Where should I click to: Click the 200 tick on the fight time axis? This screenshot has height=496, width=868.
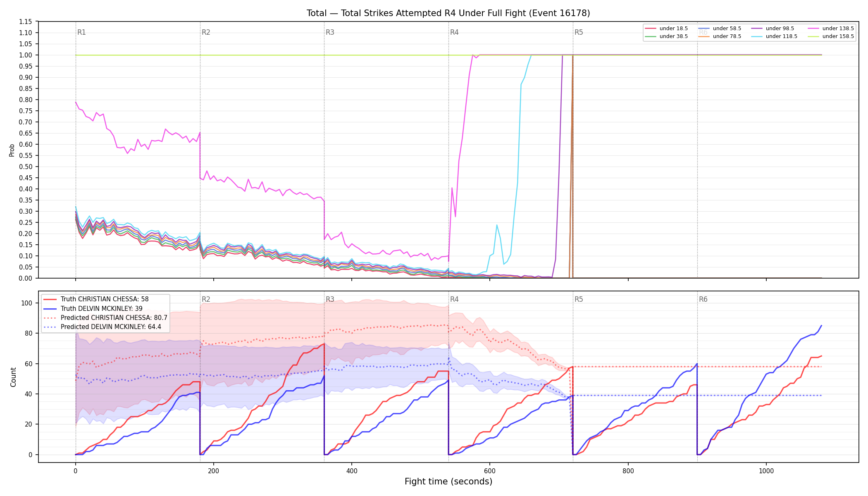click(x=214, y=471)
